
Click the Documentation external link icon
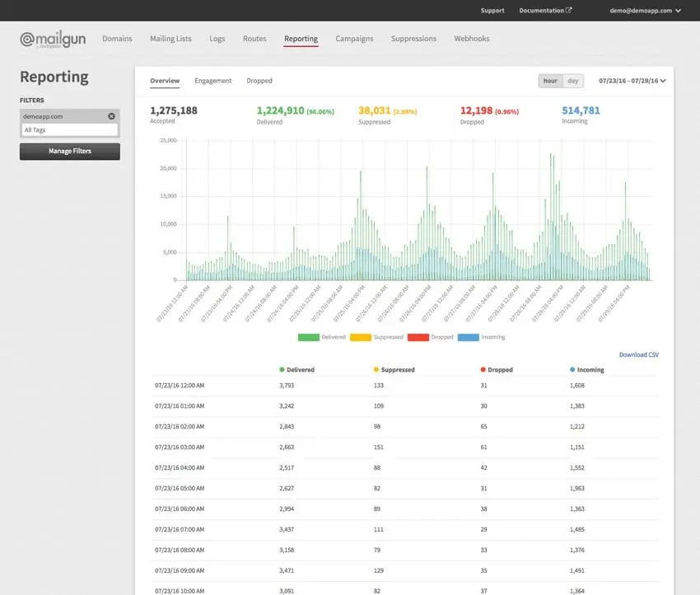pyautogui.click(x=569, y=11)
